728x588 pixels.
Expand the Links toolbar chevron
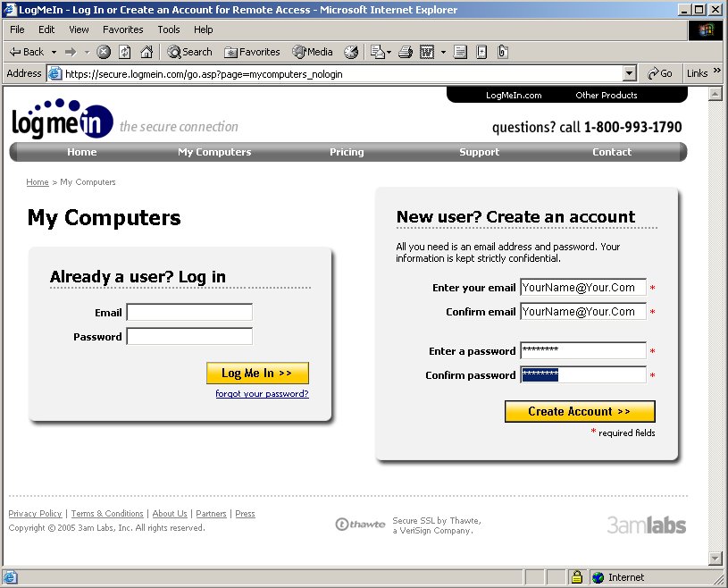coord(717,71)
